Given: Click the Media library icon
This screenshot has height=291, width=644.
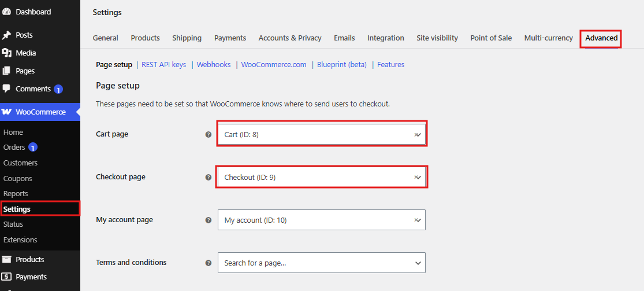Looking at the screenshot, I should pos(6,53).
